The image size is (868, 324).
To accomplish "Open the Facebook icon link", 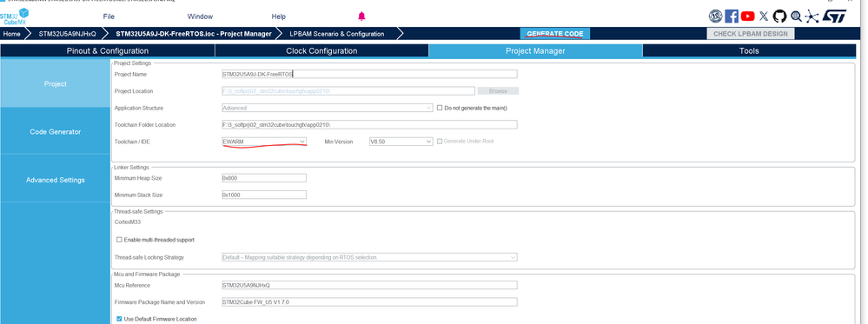I will 732,16.
